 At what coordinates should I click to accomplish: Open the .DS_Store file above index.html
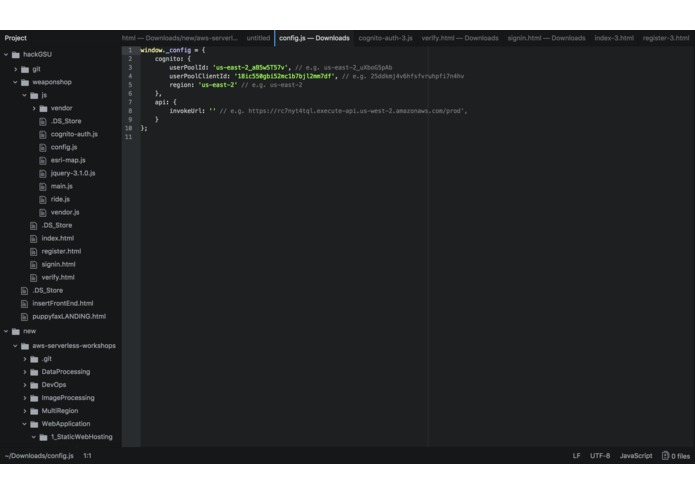(57, 225)
